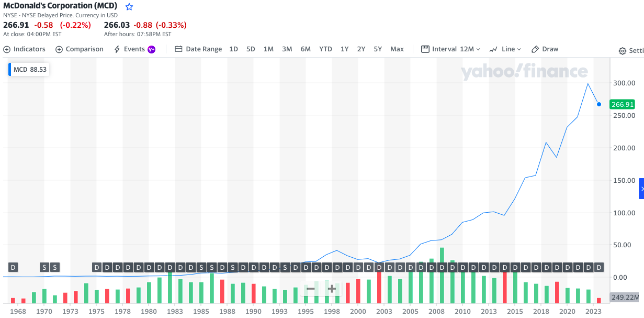Click the 200.00 price axis label
Screen dimensions: 644x318
(x=624, y=148)
